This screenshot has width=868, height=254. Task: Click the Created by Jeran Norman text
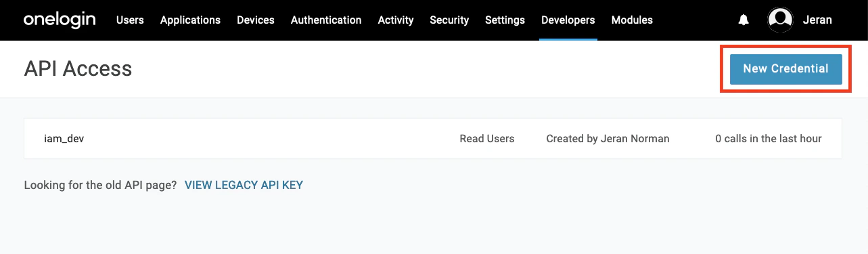coord(608,139)
